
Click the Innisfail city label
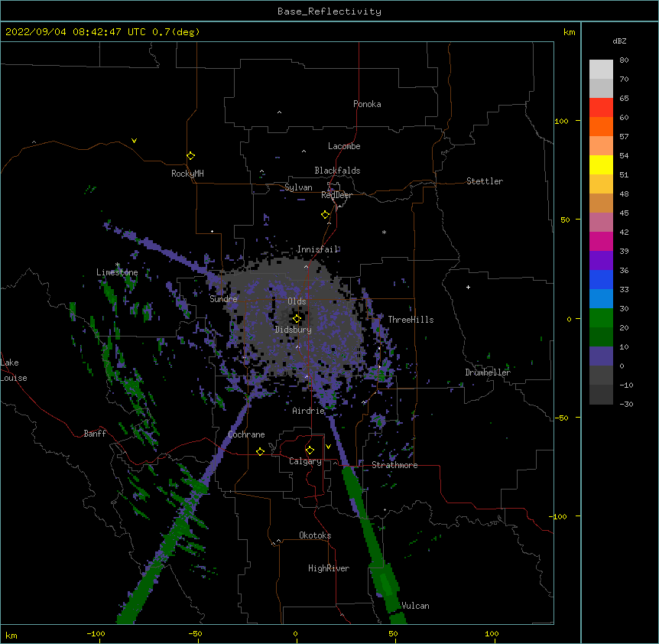coord(318,249)
